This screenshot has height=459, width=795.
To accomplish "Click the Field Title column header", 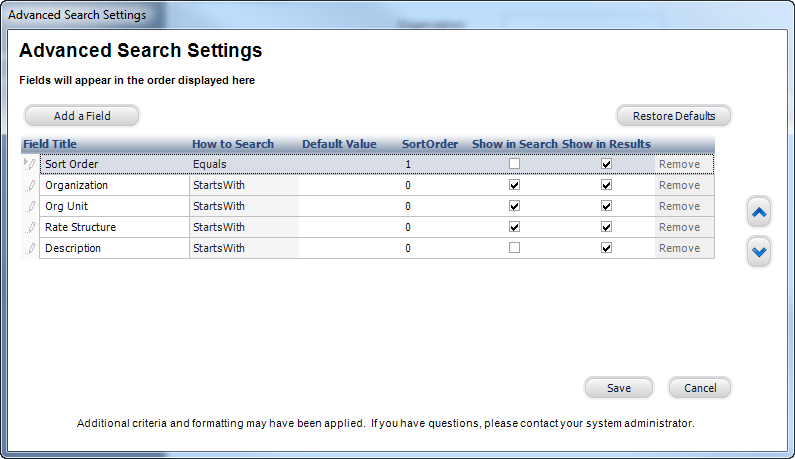I will tap(50, 144).
